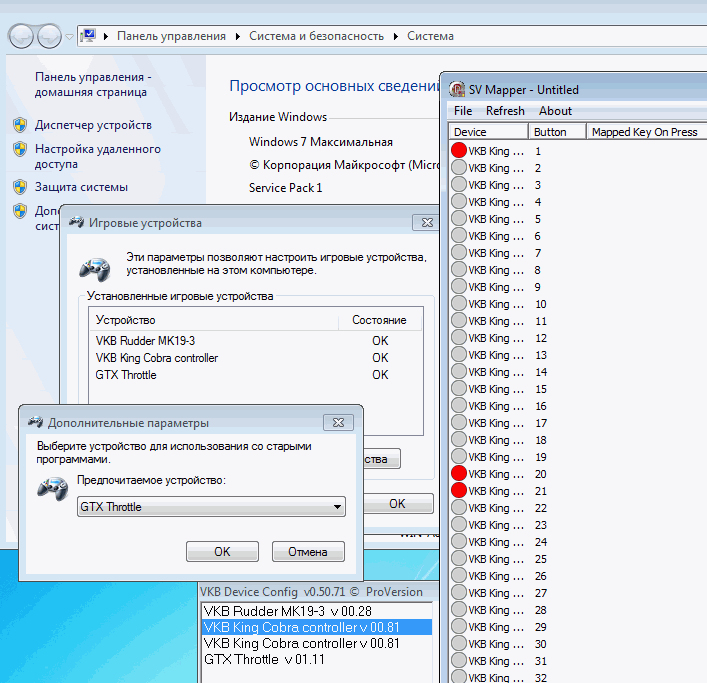Click the Back navigation arrow in Control Panel
Screen dimensions: 707x683
tap(21, 36)
